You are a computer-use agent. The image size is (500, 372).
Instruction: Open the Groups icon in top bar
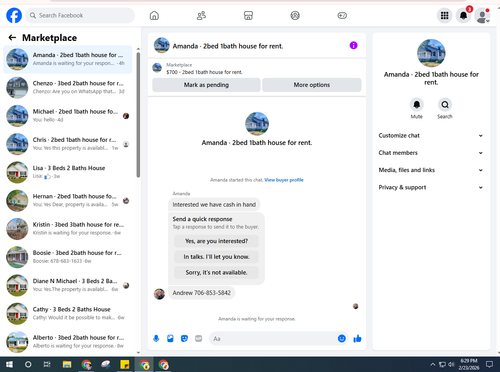295,15
